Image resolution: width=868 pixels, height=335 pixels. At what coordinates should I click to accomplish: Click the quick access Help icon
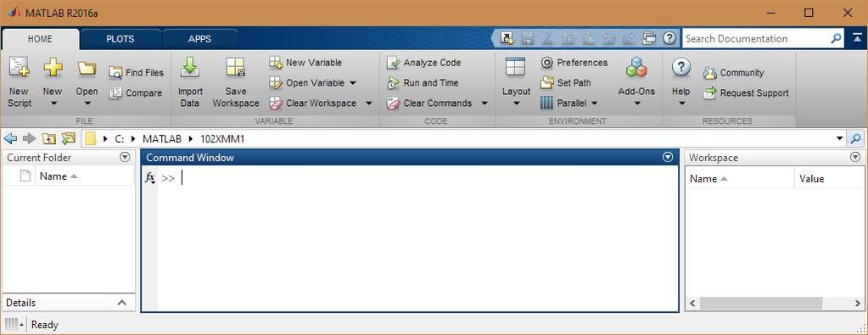point(669,38)
